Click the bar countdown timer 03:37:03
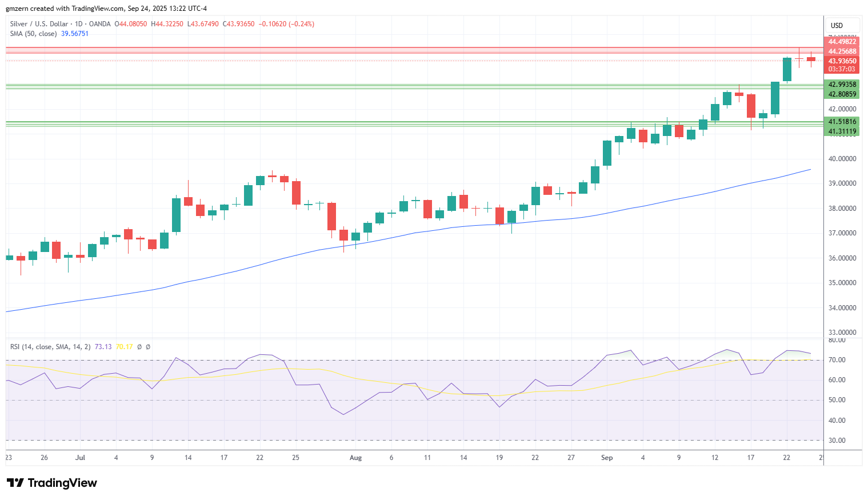The width and height of the screenshot is (868, 500). click(842, 69)
